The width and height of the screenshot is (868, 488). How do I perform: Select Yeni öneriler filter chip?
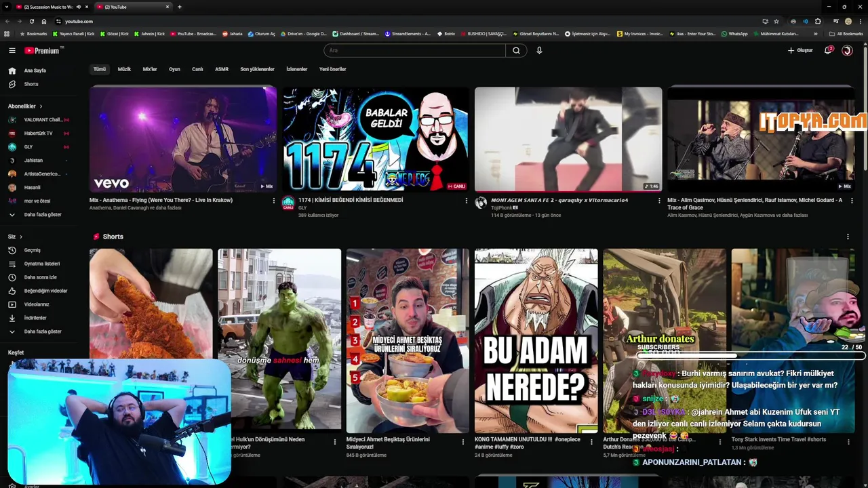333,69
